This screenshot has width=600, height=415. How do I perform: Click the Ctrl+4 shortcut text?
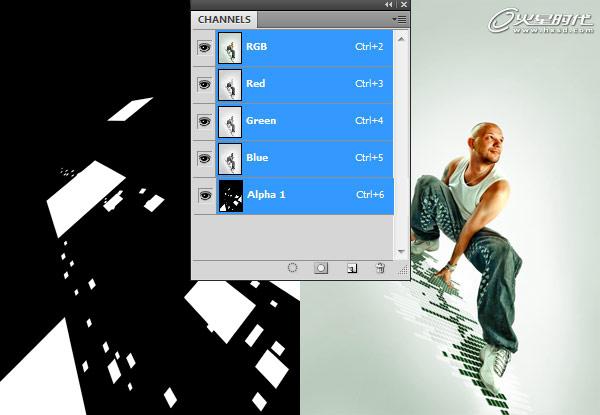pyautogui.click(x=369, y=120)
